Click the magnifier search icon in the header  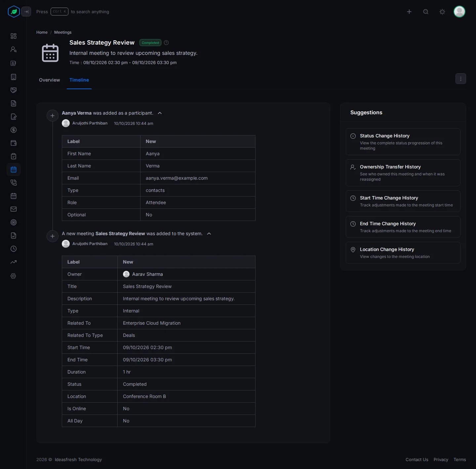point(426,12)
